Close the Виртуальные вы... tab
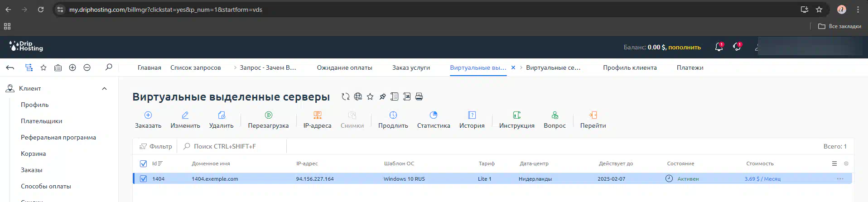 pyautogui.click(x=513, y=67)
